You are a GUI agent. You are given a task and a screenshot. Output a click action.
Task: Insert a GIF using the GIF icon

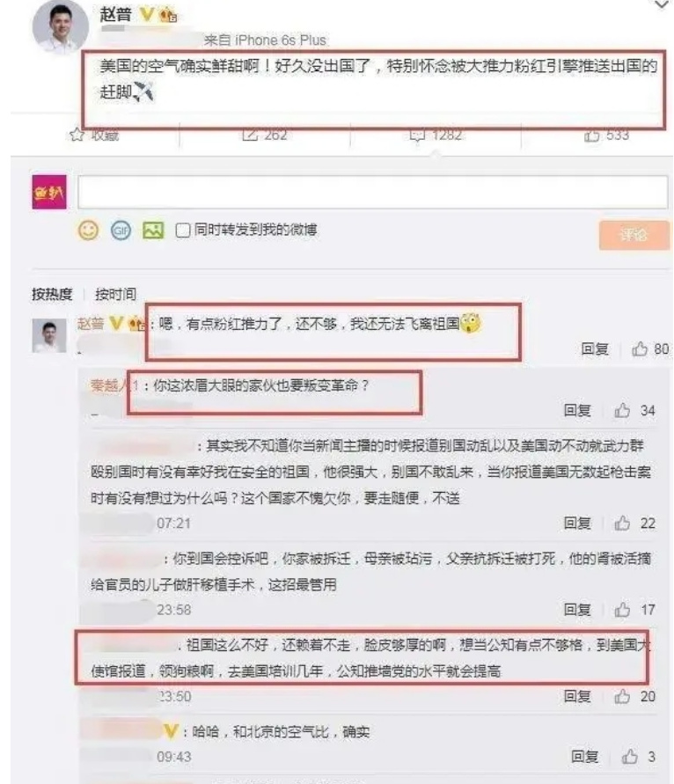coord(121,231)
